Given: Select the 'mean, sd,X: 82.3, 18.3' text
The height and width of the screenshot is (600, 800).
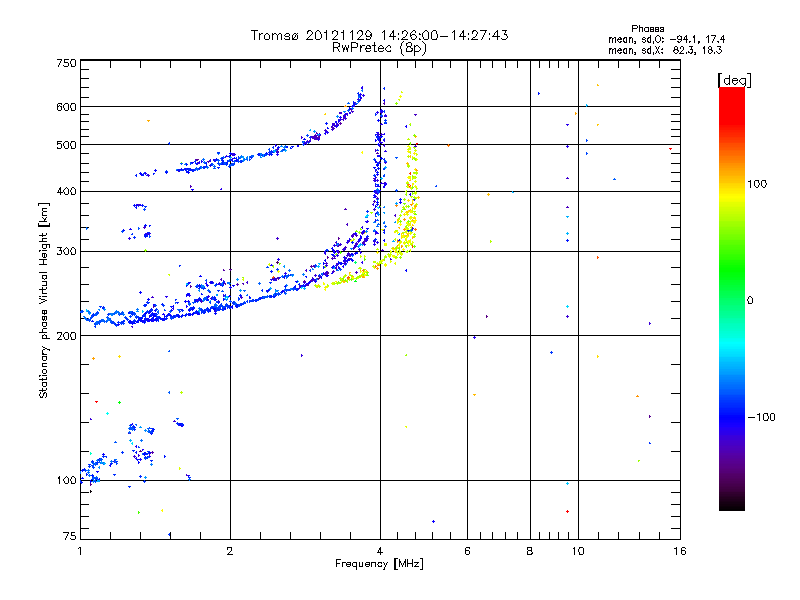Looking at the screenshot, I should pos(665,51).
